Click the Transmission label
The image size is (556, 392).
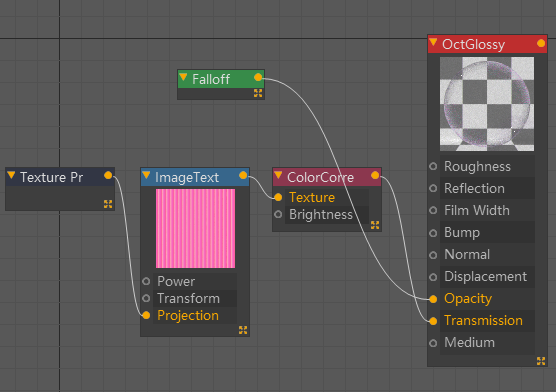(x=483, y=321)
